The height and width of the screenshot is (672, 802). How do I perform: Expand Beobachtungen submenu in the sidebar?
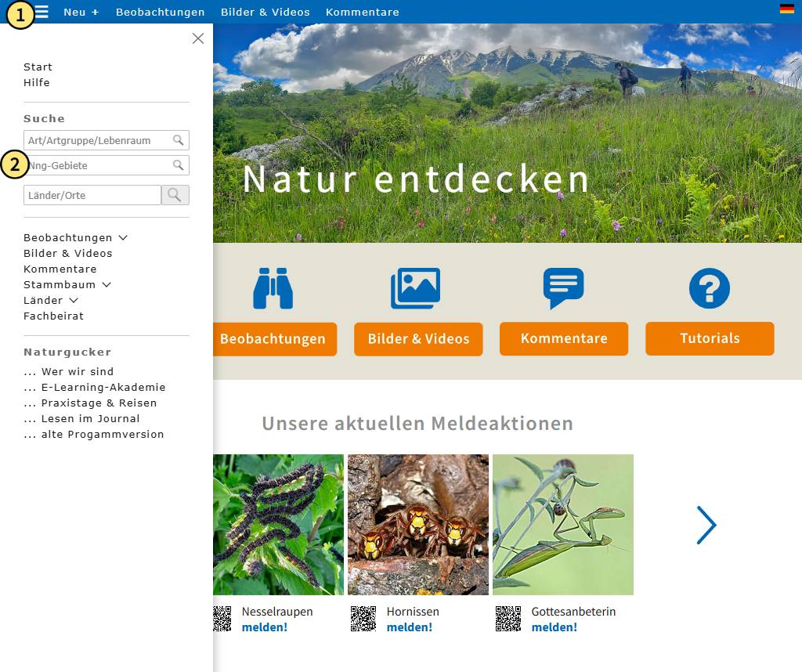123,238
